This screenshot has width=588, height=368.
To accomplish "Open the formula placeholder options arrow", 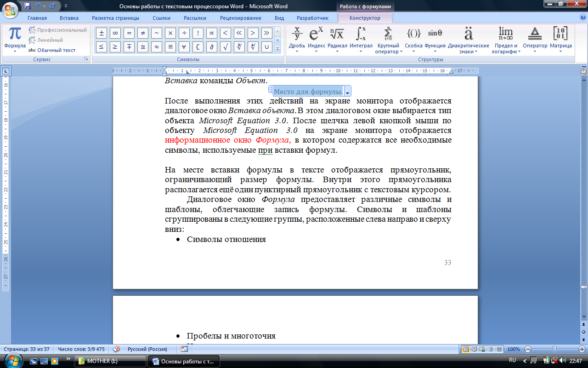I will (347, 91).
